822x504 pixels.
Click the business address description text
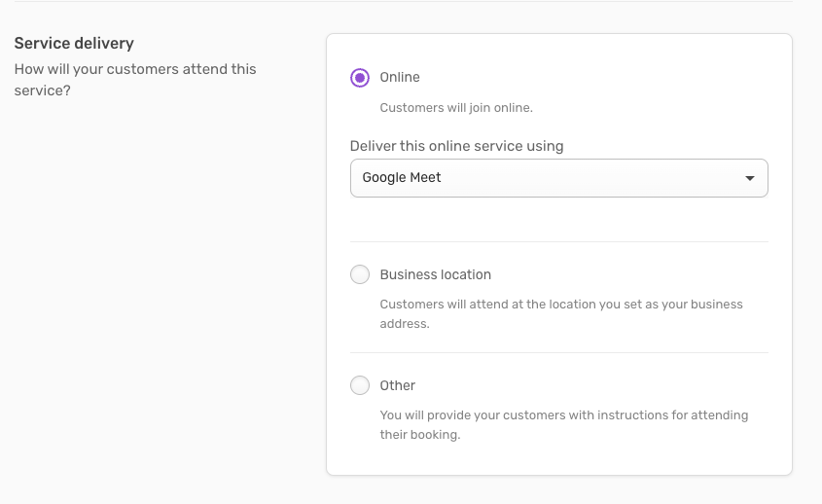pyautogui.click(x=561, y=313)
